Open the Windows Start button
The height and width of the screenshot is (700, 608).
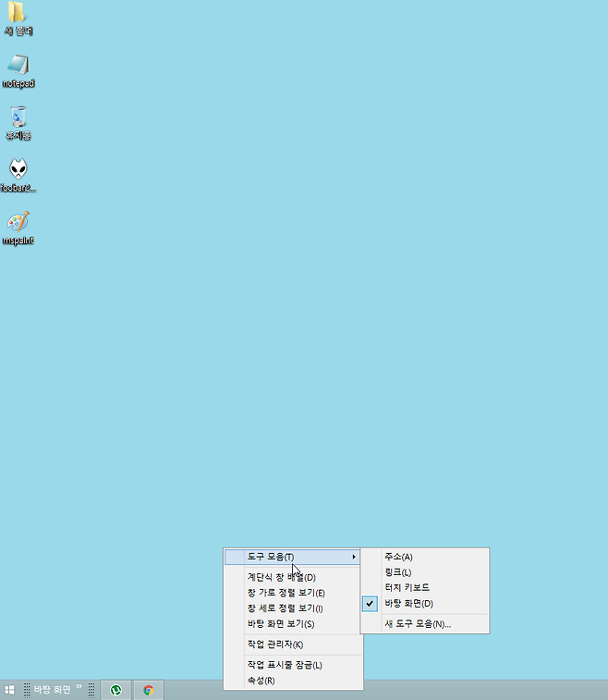[9, 690]
